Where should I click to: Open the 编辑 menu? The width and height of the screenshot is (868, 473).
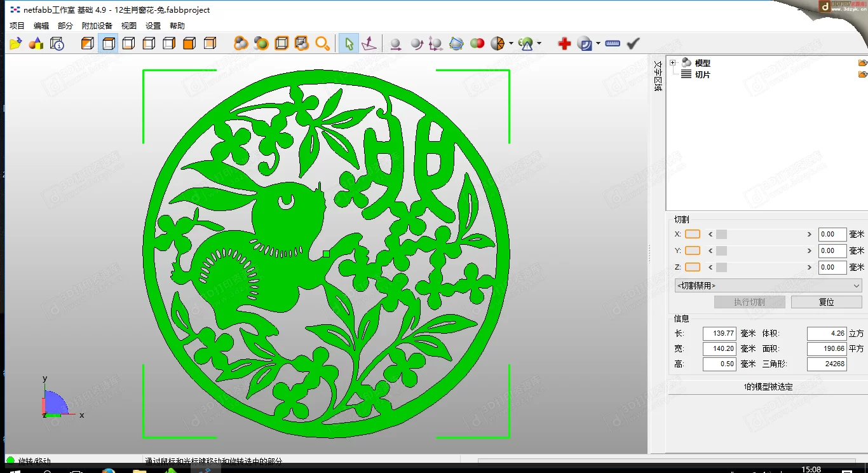pos(41,26)
